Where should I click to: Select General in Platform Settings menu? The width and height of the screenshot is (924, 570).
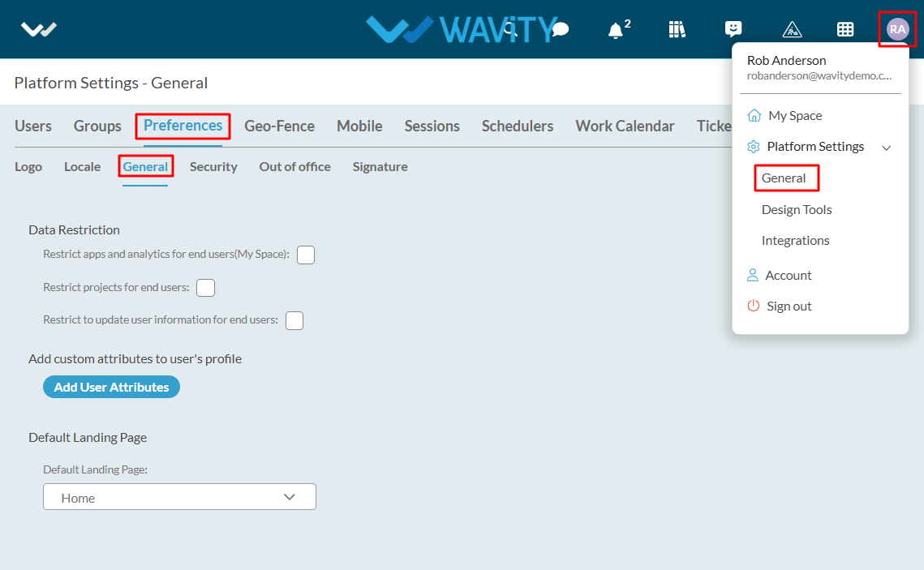783,178
